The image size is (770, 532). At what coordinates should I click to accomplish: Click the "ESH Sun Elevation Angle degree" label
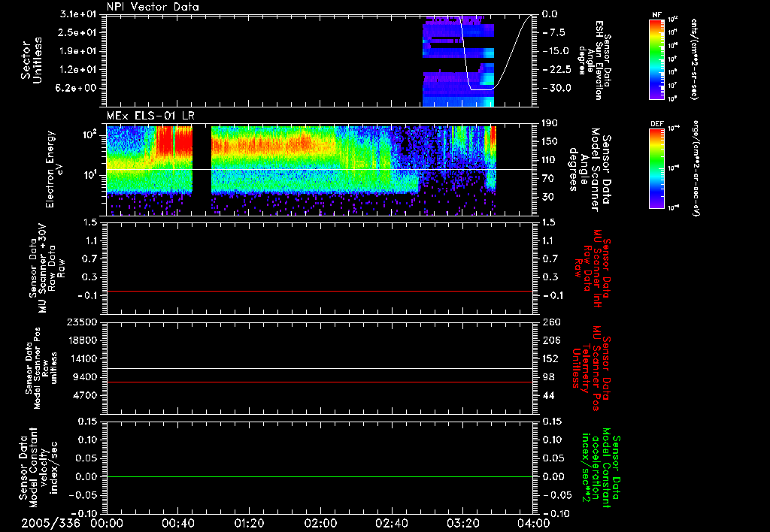595,60
